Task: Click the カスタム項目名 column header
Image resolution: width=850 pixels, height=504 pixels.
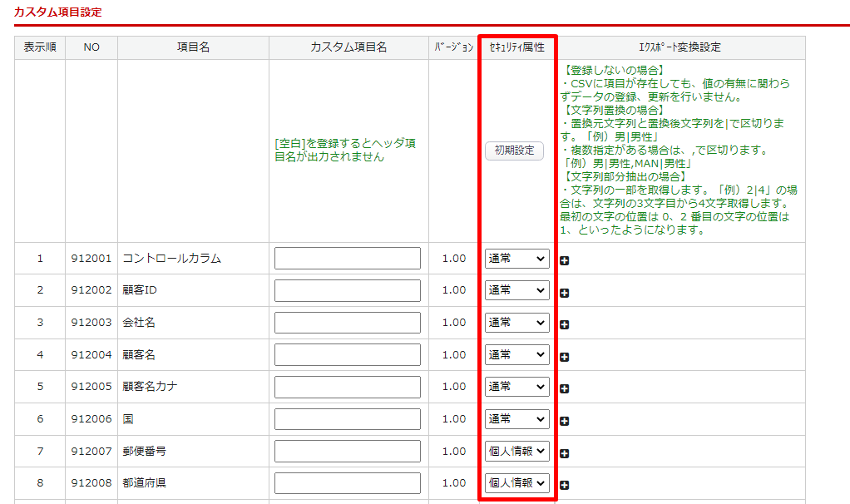Action: tap(348, 47)
